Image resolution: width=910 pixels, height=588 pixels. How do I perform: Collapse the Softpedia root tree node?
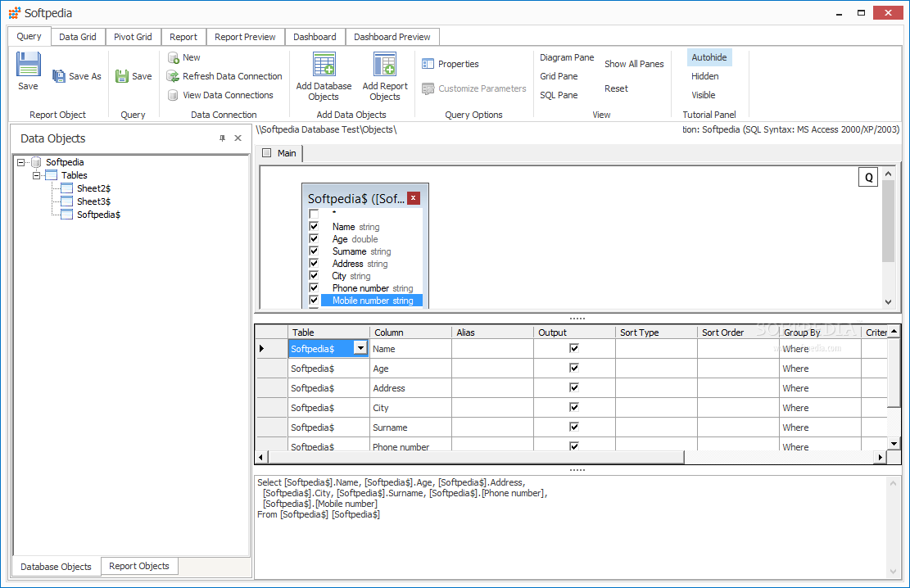coord(21,162)
